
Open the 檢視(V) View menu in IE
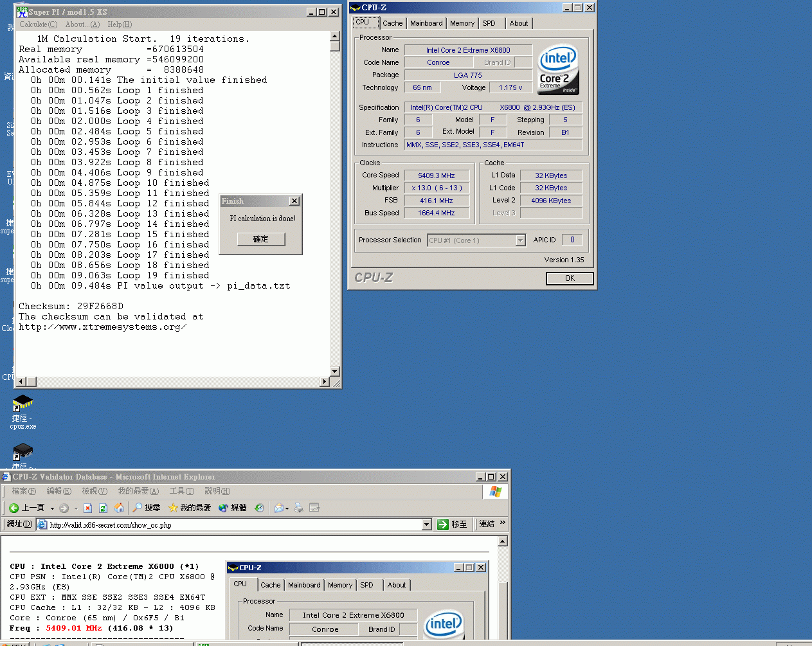[x=95, y=491]
